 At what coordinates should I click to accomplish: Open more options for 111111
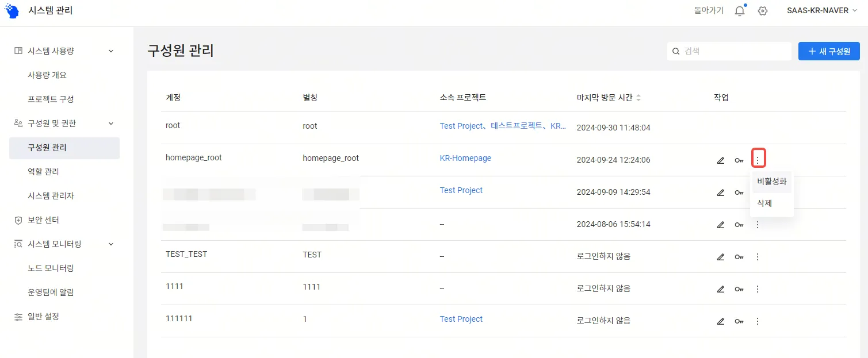[758, 321]
